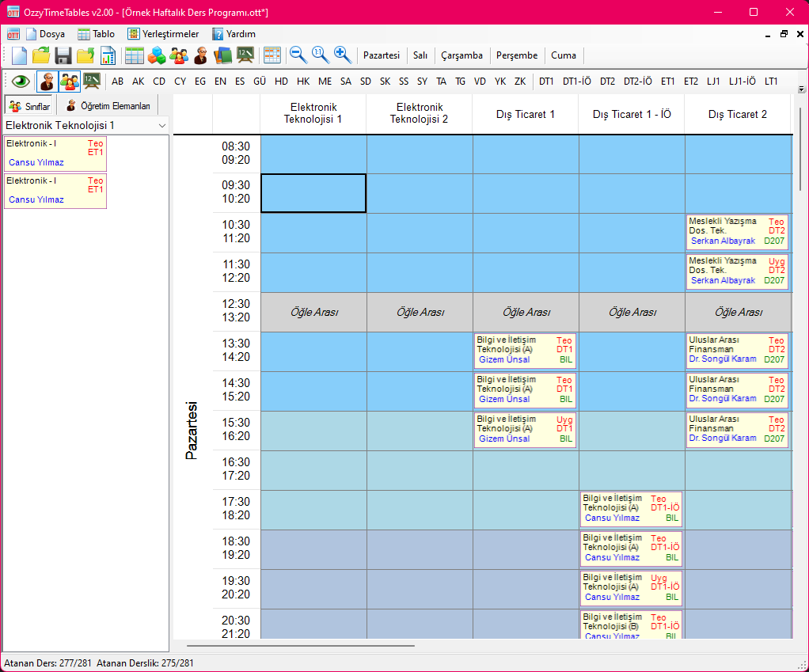Open the Elektronik Teknolojisi 1 class dropdown
Viewport: 809px width, 672px height.
tap(161, 126)
